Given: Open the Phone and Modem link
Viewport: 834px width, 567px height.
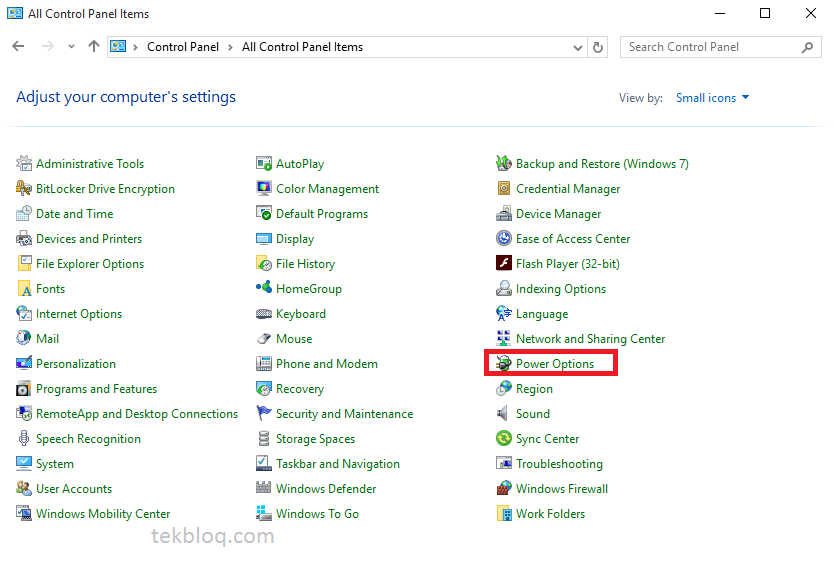Looking at the screenshot, I should 327,364.
